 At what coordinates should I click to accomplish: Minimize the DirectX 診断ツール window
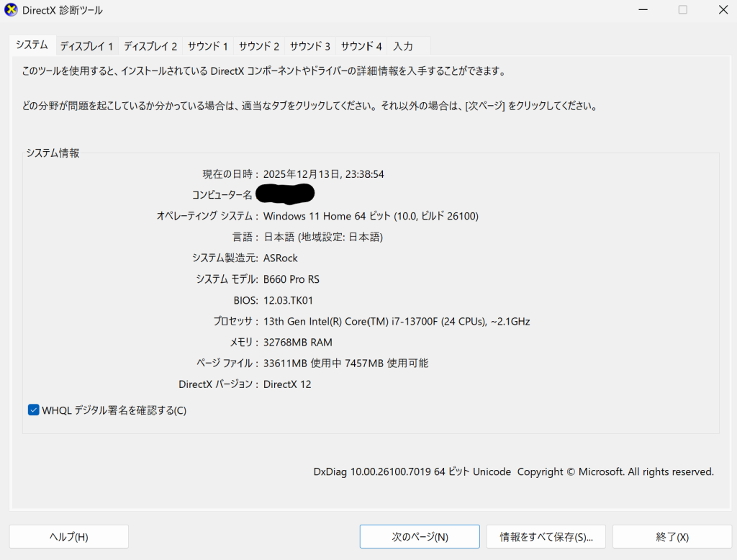tap(643, 10)
